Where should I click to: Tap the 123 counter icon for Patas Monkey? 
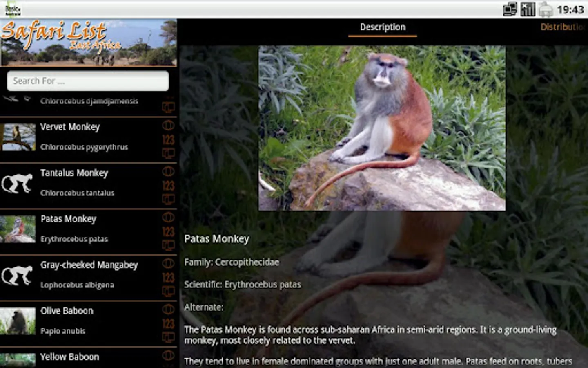(168, 232)
